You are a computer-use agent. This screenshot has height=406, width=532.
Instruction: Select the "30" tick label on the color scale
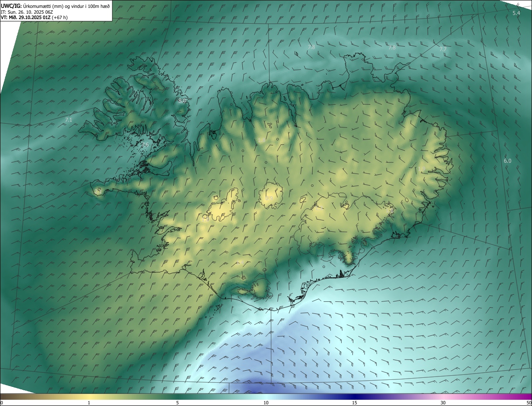click(x=443, y=403)
